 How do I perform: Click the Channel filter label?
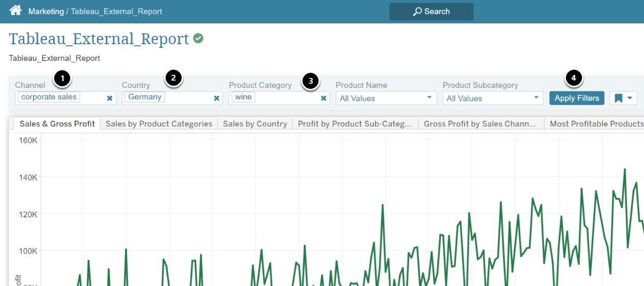[x=30, y=85]
